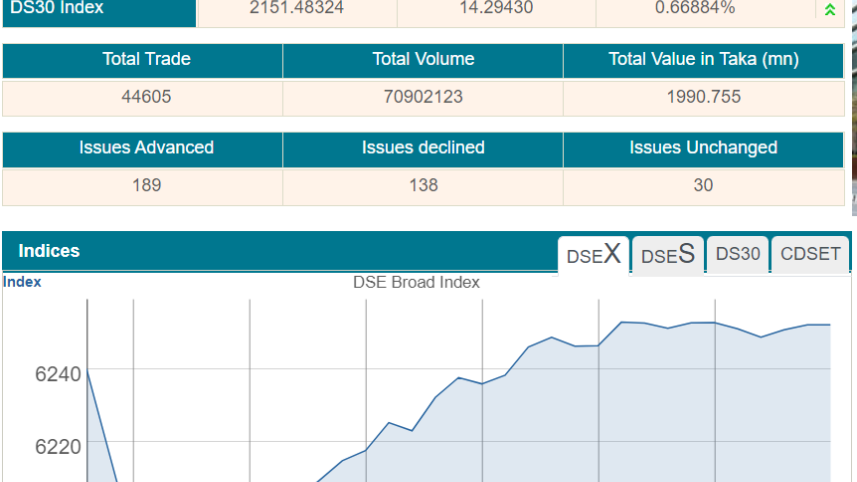Select the DS30 chart tab
Image resolution: width=857 pixels, height=482 pixels.
click(x=738, y=254)
